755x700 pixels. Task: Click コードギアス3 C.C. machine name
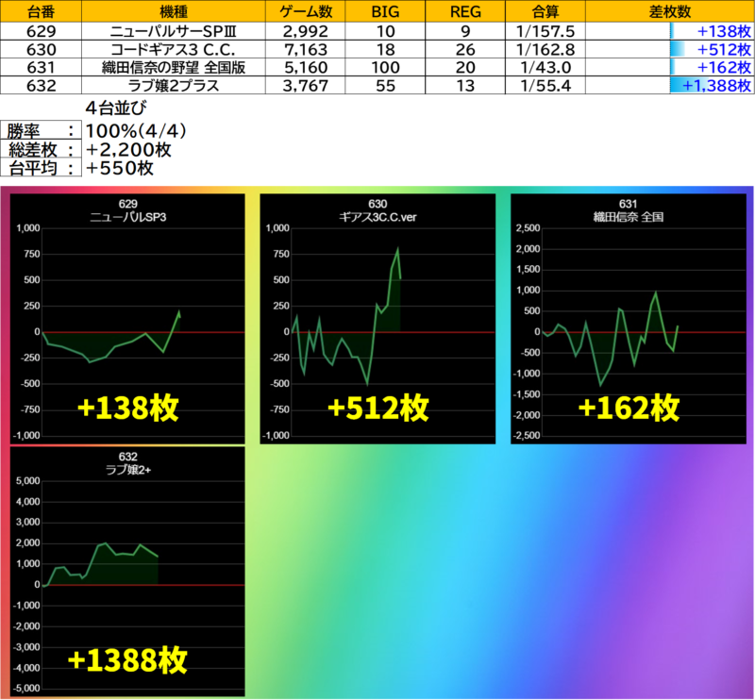pos(174,50)
